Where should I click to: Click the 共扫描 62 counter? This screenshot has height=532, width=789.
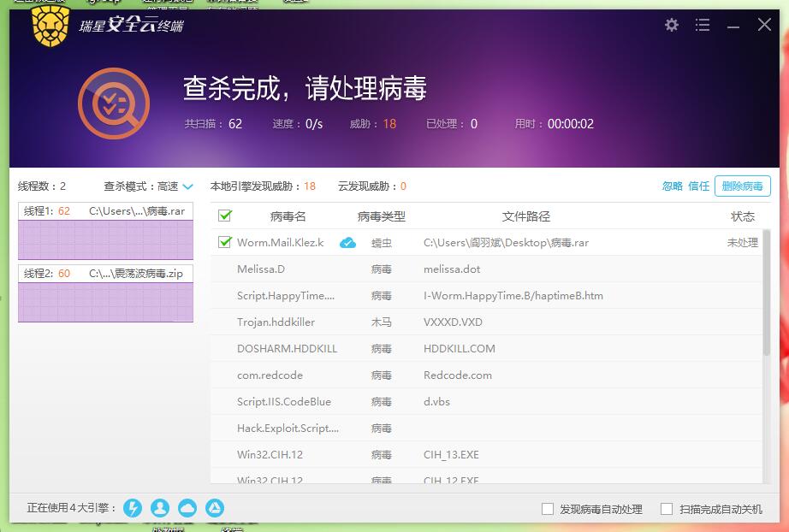213,124
